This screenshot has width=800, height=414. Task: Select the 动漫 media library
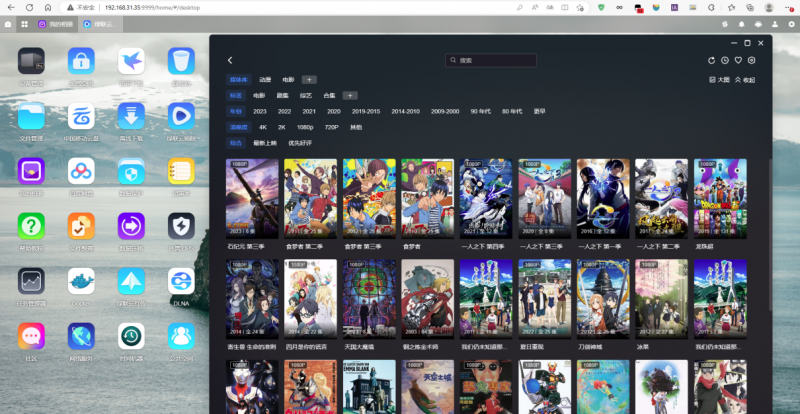265,80
